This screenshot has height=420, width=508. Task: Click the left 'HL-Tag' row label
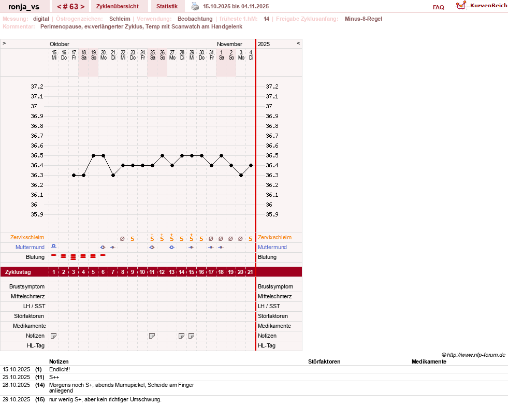click(36, 345)
